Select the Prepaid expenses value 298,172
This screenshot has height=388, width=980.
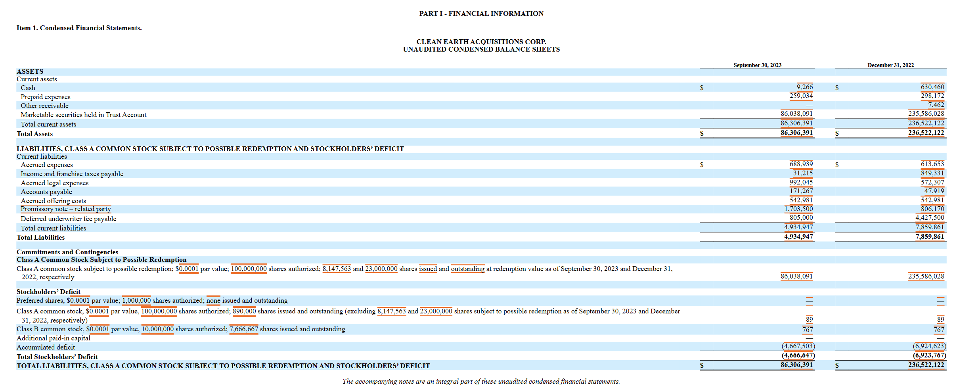point(932,96)
